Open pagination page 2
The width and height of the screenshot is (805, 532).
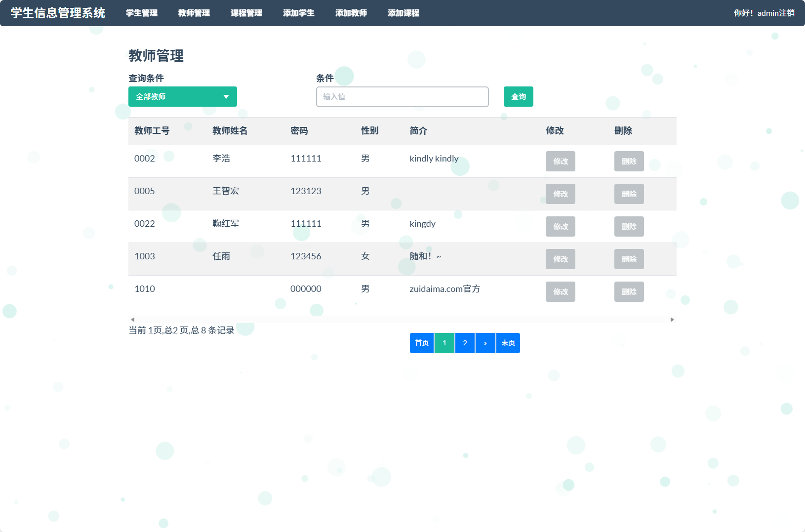(464, 343)
